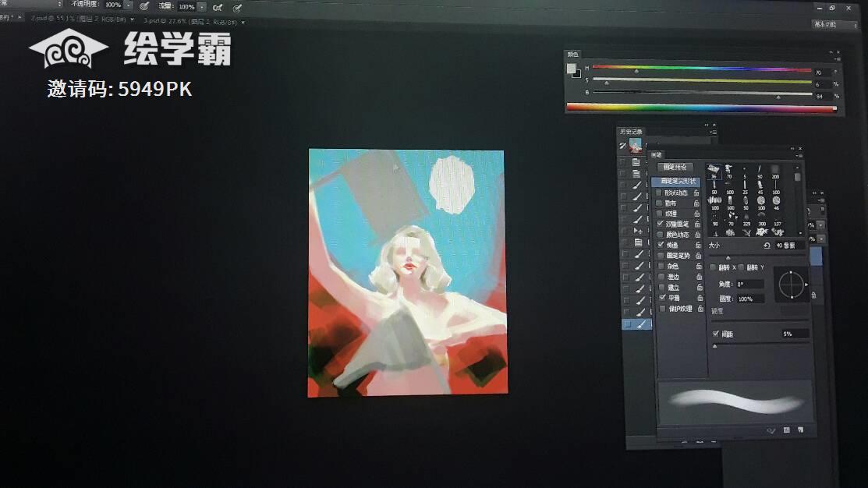This screenshot has height=488, width=868.
Task: Collapse the Brush panel with double arrows
Action: tap(792, 148)
